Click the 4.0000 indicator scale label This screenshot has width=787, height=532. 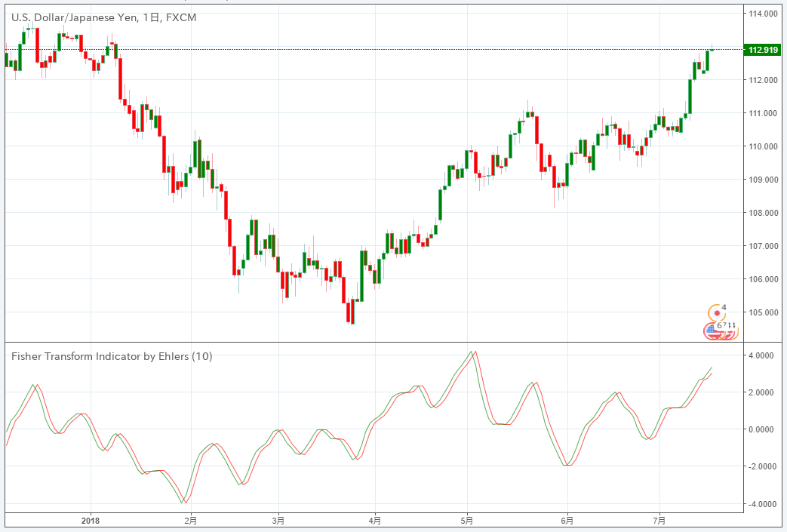(761, 355)
